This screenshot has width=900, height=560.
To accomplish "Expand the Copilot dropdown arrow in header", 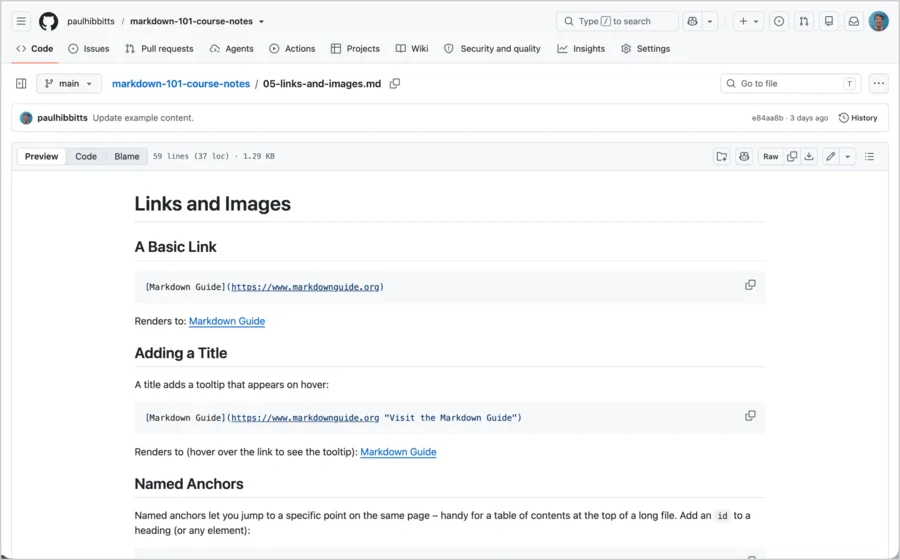I will pos(710,21).
